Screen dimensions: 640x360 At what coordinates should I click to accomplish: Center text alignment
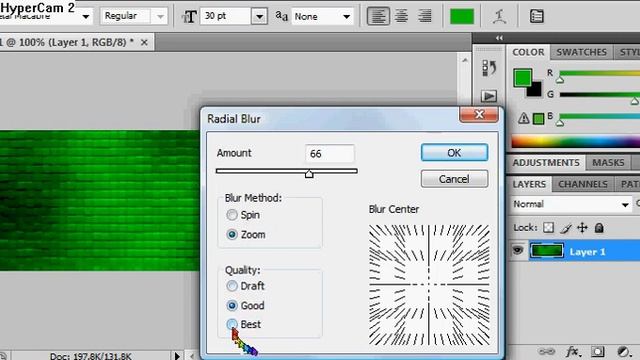coord(402,16)
